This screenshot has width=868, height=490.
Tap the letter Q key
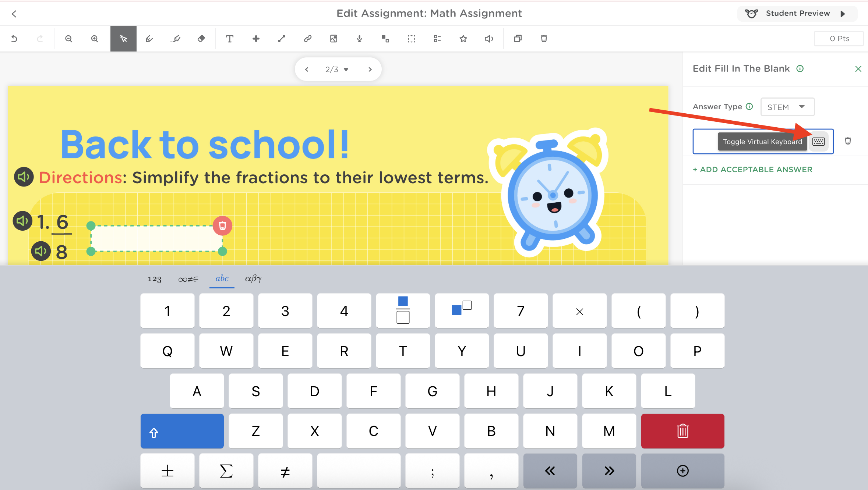click(167, 351)
